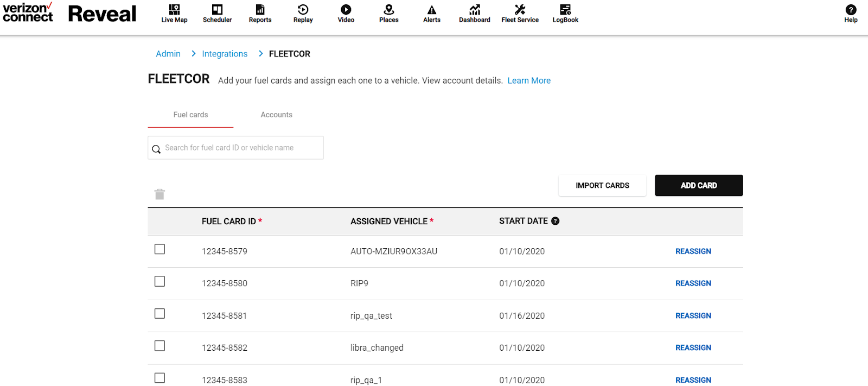Open the Live Map icon
Viewport: 868px width, 386px height.
[174, 10]
